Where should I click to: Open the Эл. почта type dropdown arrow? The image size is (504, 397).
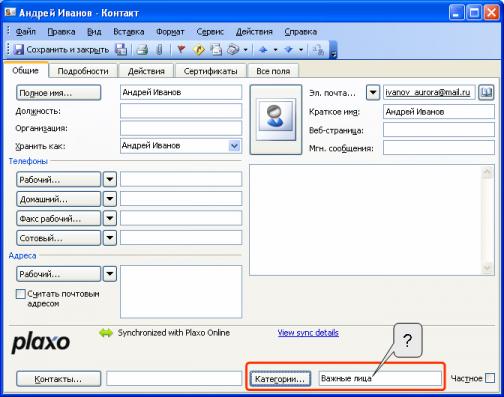tap(373, 92)
